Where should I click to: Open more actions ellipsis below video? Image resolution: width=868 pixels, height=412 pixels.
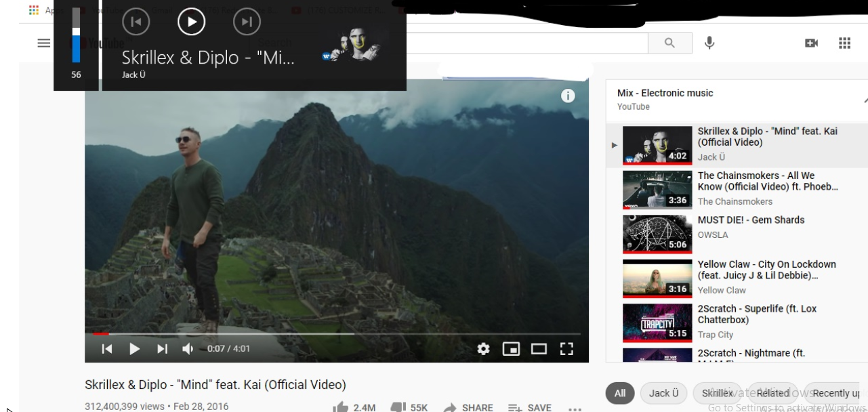coord(575,409)
